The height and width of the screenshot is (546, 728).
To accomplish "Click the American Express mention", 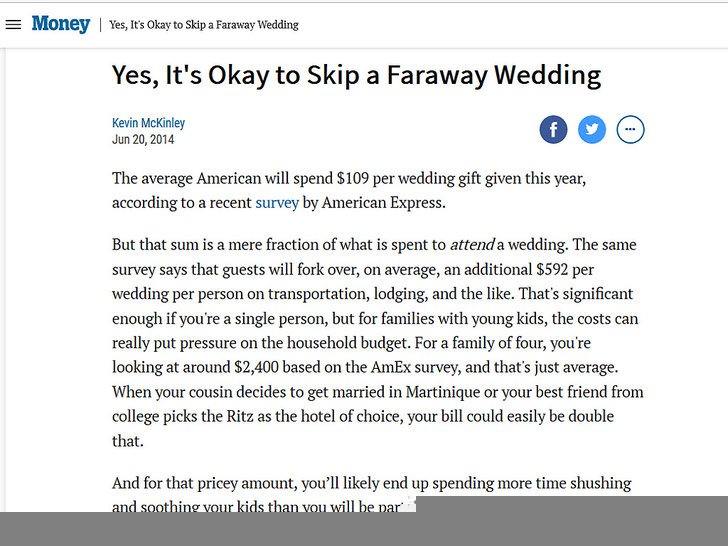I will click(x=382, y=203).
